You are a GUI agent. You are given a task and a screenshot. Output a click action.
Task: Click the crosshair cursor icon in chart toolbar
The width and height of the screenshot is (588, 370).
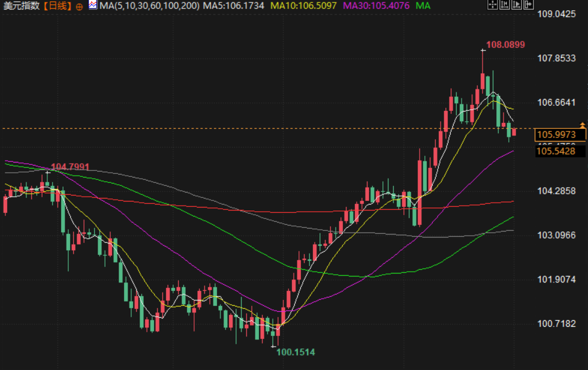492,5
